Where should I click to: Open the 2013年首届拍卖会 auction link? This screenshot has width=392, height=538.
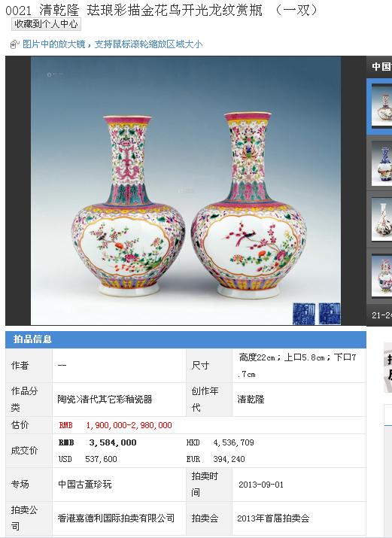pyautogui.click(x=273, y=518)
